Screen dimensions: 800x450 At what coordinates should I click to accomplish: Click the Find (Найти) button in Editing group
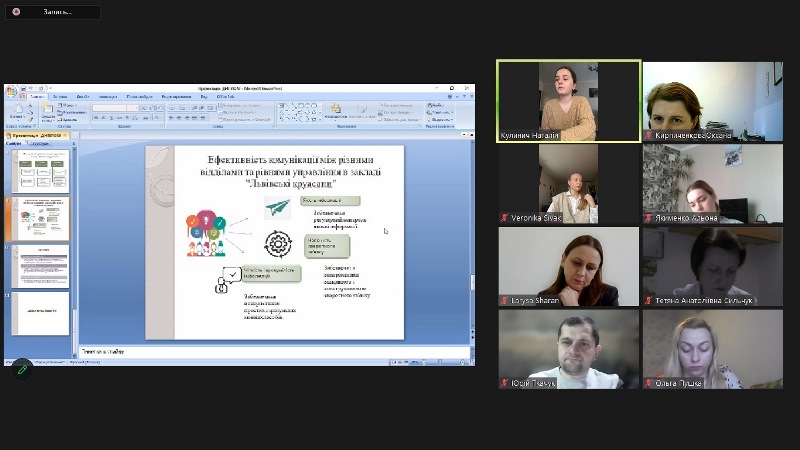click(435, 106)
